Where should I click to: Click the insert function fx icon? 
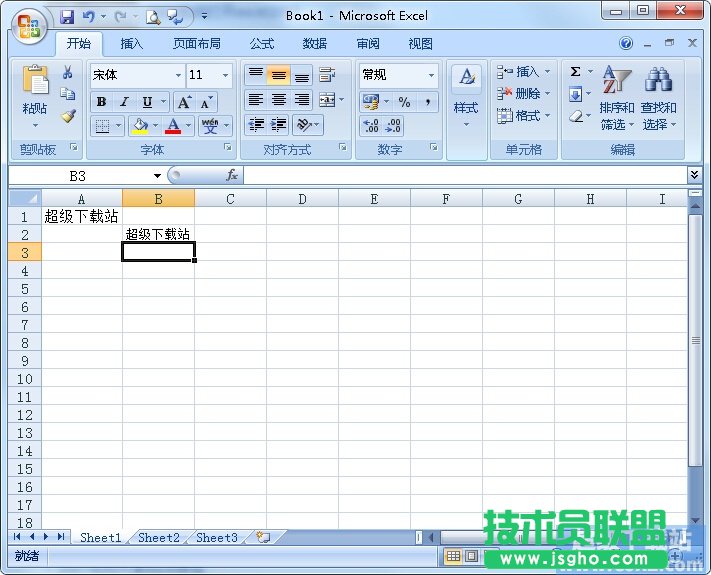click(x=232, y=176)
